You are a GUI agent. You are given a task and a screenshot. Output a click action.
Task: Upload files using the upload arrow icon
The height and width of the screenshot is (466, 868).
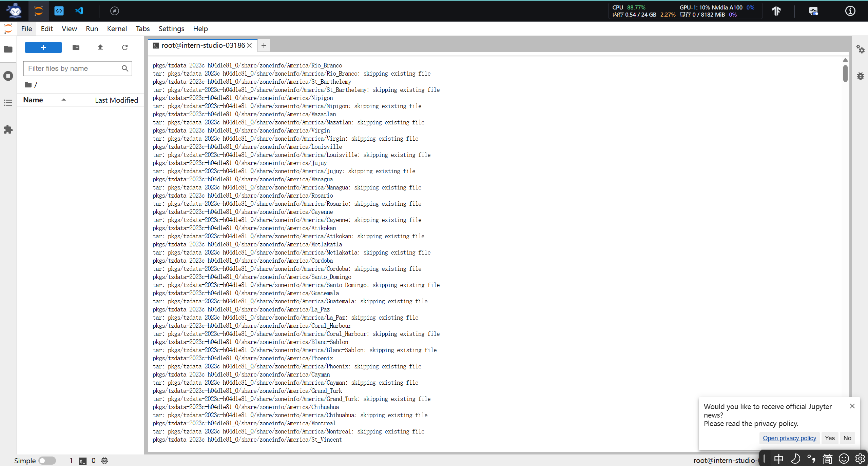pos(100,47)
